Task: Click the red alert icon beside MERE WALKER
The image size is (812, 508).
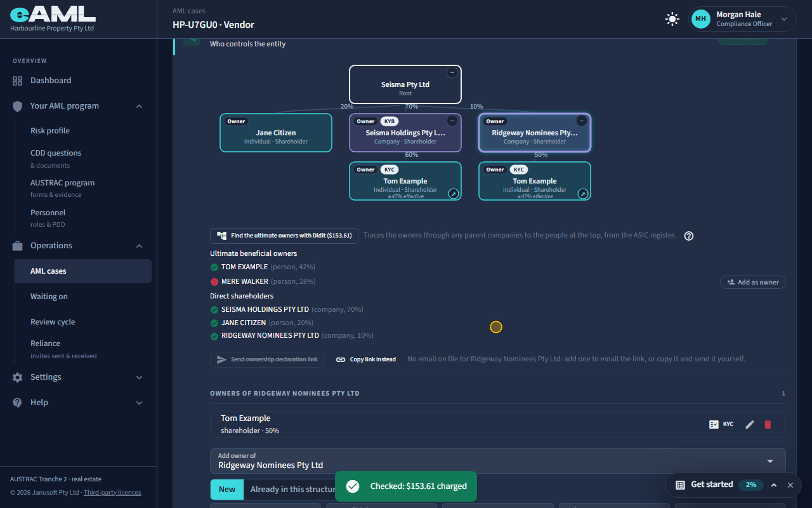Action: coord(214,281)
